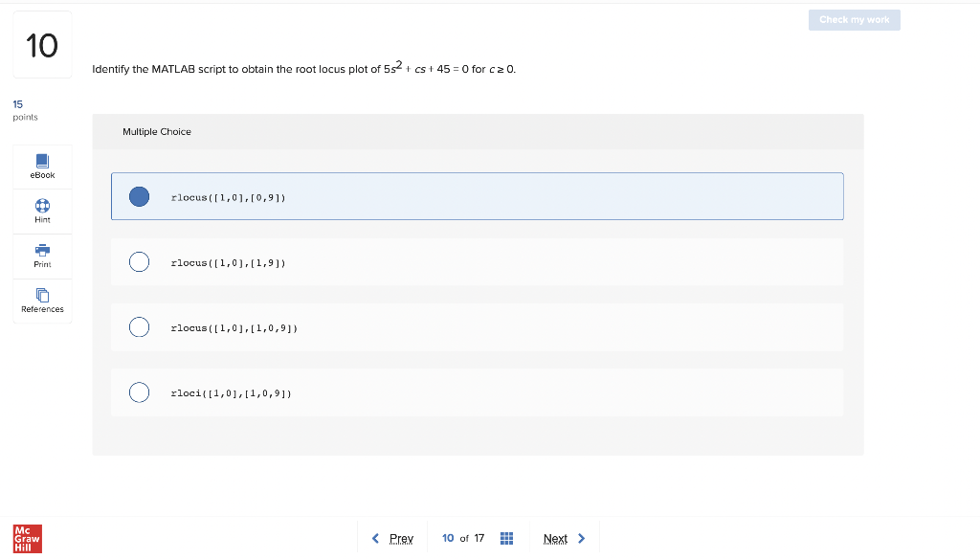
Task: Click the McGraw Hill logo
Action: [26, 538]
